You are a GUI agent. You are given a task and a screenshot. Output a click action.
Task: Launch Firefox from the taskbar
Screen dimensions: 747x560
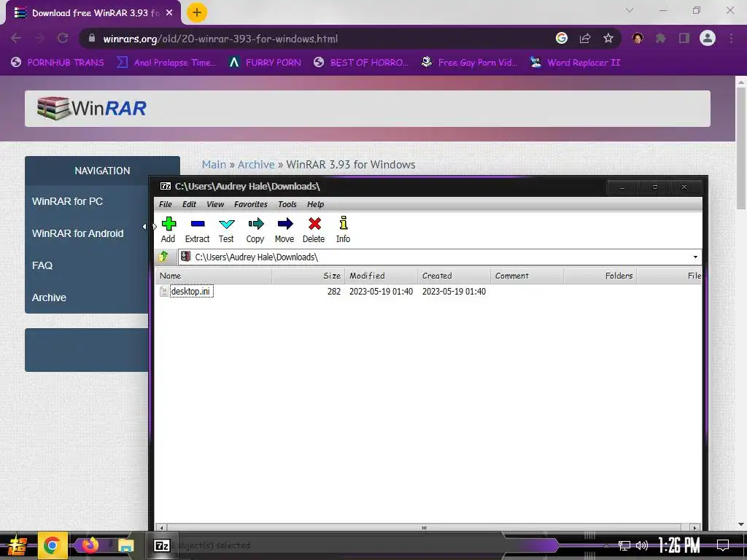(x=90, y=545)
